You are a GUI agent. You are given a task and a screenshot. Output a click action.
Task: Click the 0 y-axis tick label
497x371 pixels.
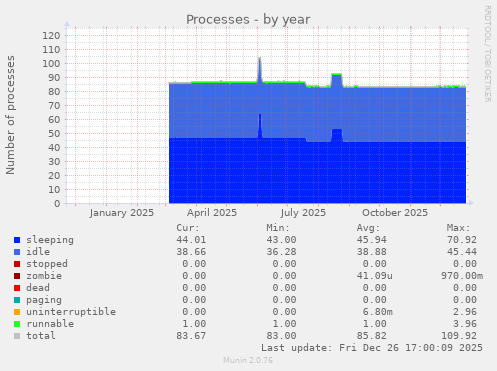pos(57,204)
